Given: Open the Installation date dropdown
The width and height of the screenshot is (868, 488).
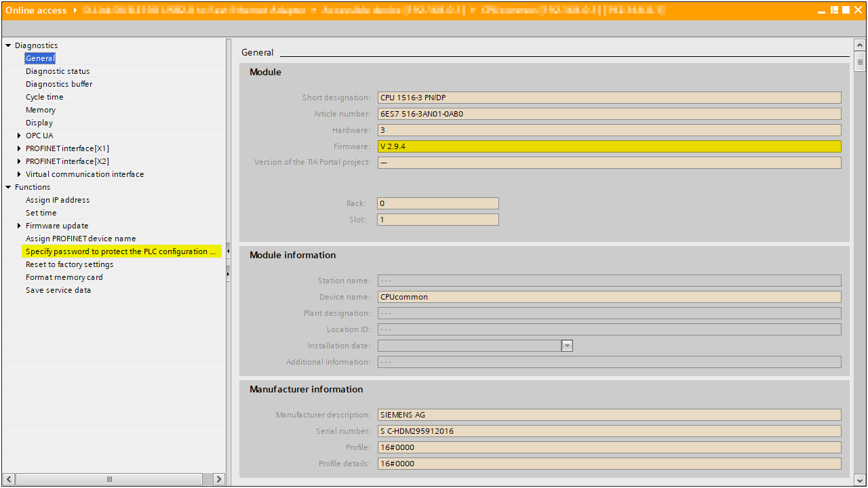Looking at the screenshot, I should pyautogui.click(x=567, y=346).
